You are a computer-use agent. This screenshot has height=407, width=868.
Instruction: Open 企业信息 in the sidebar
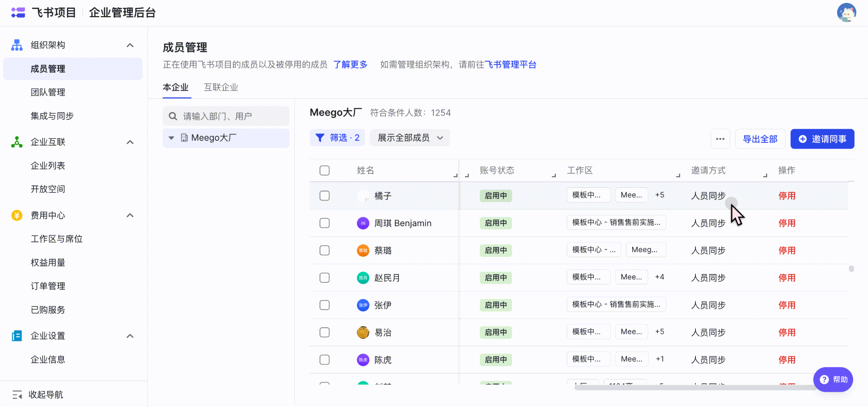pyautogui.click(x=48, y=360)
